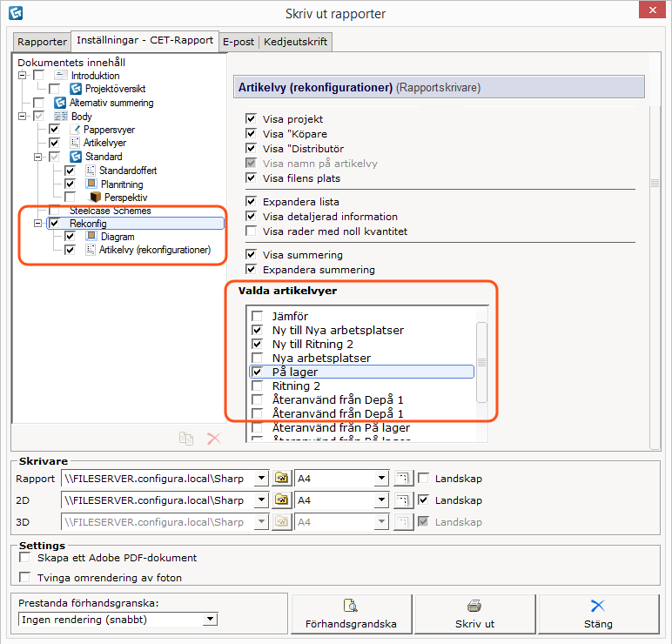Click the Projektöversikt tree item icon

coord(75,89)
